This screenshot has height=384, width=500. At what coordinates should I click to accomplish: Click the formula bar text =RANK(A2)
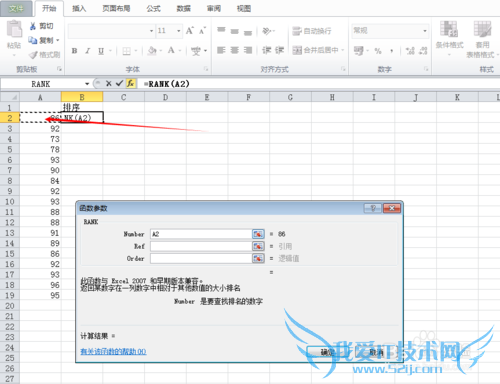[x=167, y=84]
